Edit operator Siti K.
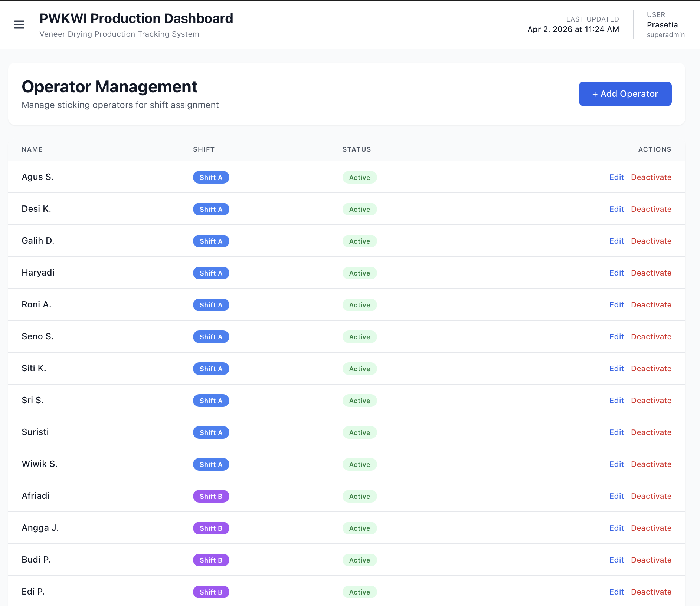Screen dimensions: 700x606 [x=616, y=369]
